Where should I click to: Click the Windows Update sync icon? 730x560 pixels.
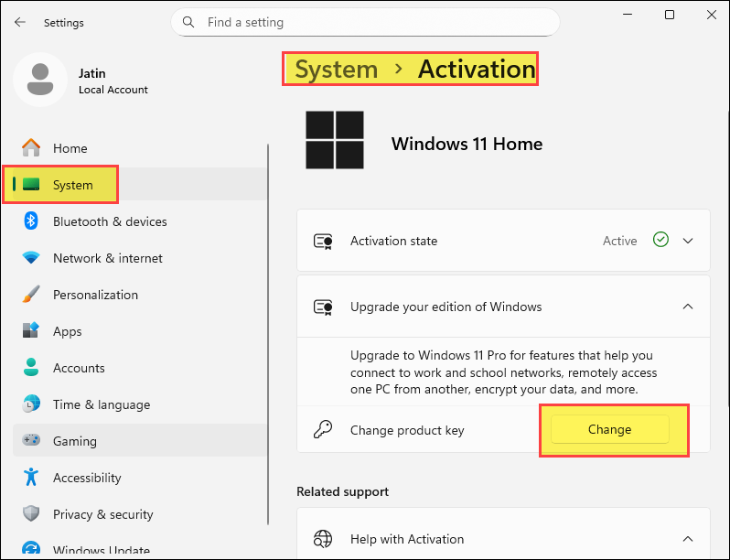coord(31,550)
